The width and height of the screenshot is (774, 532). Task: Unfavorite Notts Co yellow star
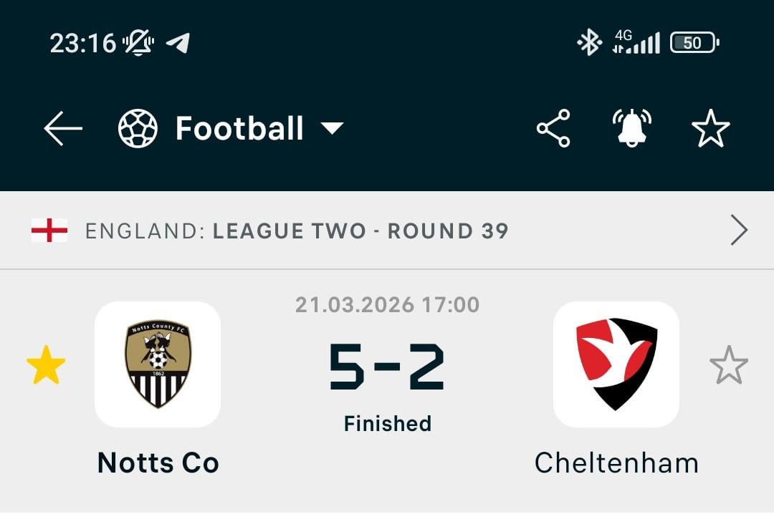(x=46, y=364)
